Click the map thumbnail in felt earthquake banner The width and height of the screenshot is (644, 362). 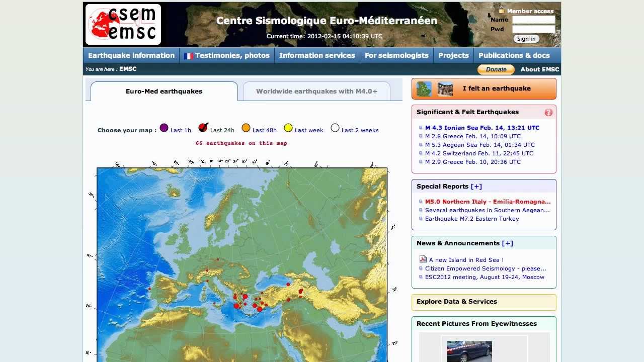pos(424,89)
